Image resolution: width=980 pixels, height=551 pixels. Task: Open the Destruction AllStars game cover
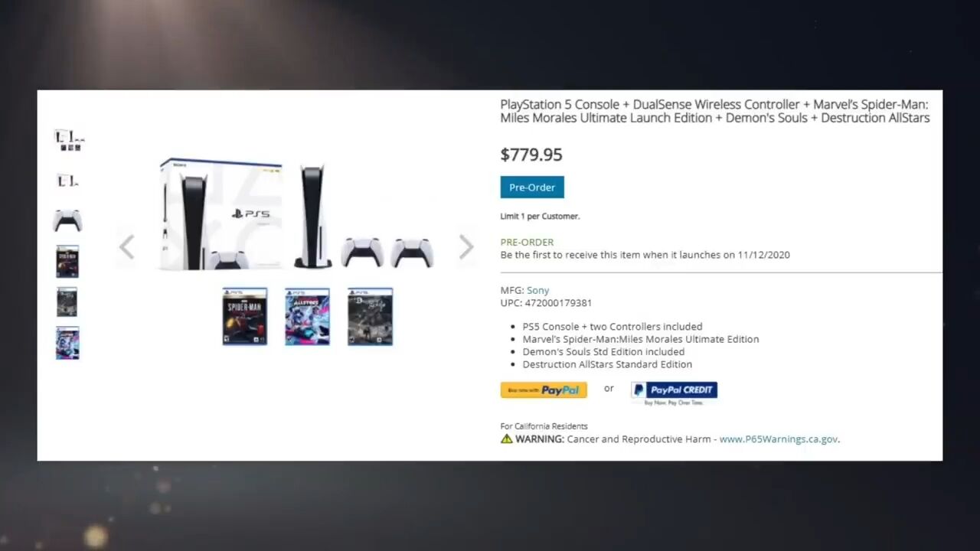click(307, 317)
